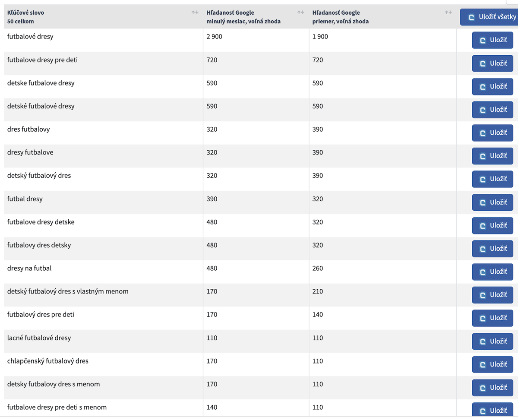
Task: Save keyword futbalove dresy detske
Action: tap(493, 225)
